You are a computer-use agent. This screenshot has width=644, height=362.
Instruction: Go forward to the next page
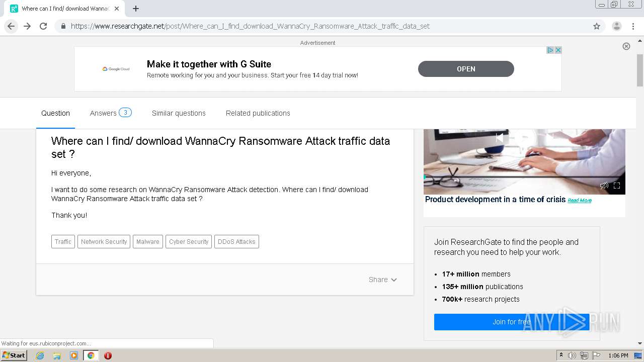tap(27, 26)
